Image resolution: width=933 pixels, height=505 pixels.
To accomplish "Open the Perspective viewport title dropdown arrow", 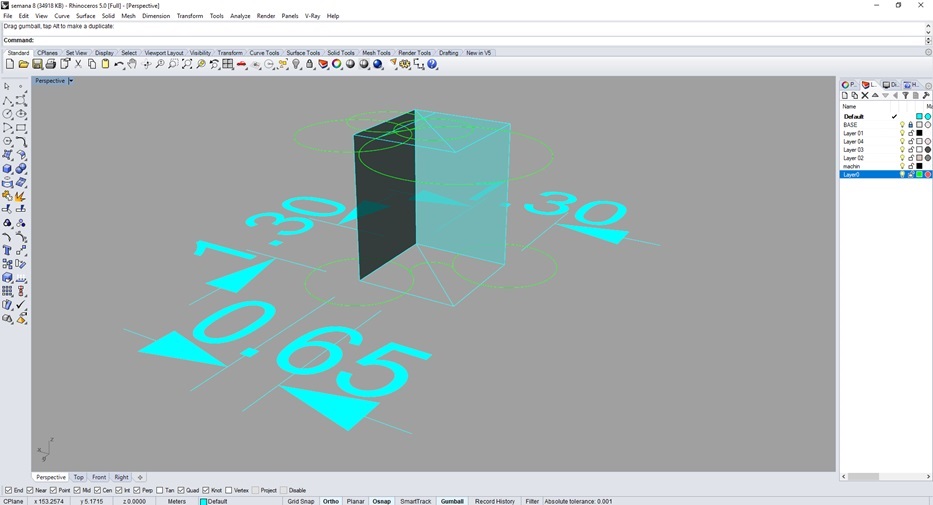I will point(71,80).
